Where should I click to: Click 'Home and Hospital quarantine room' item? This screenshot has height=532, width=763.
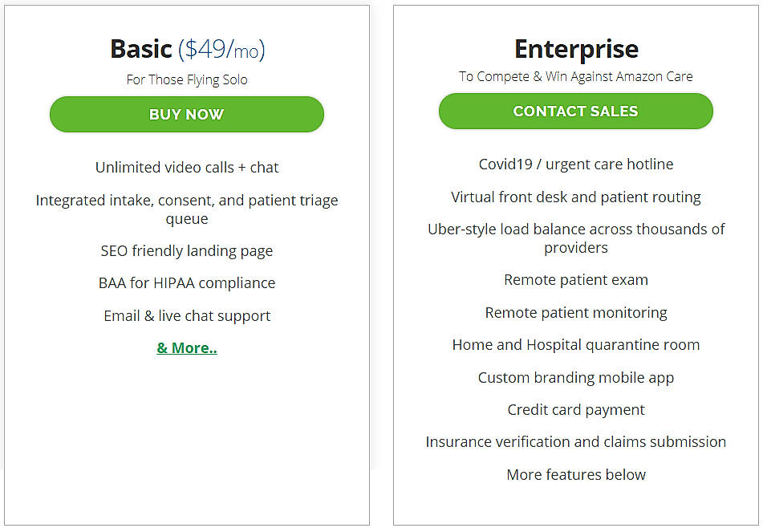[575, 344]
